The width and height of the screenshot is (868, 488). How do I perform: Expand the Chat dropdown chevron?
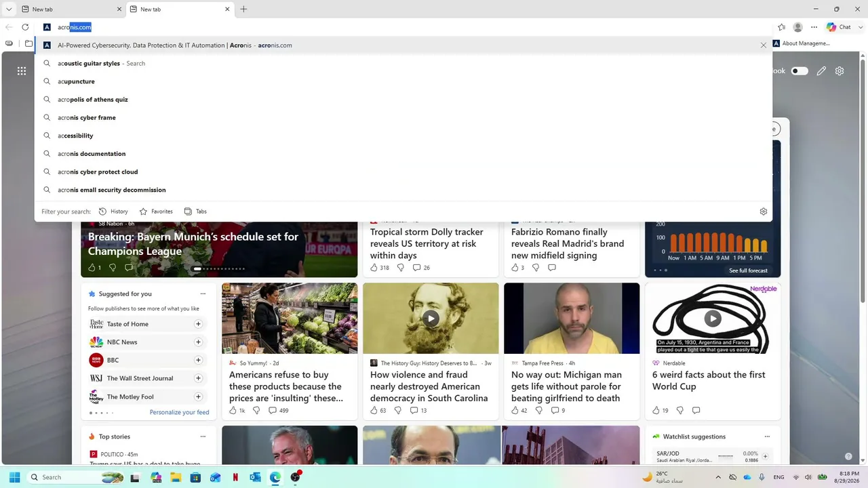(859, 27)
